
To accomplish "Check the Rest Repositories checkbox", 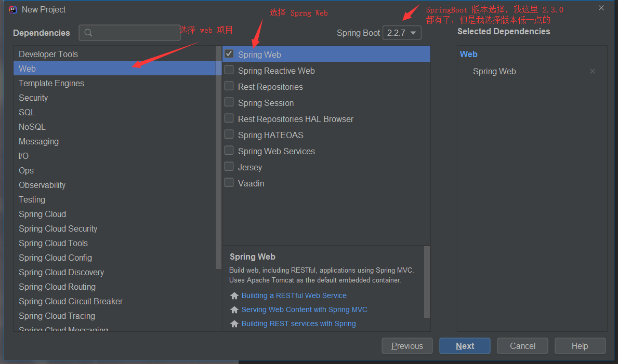I will [x=229, y=86].
